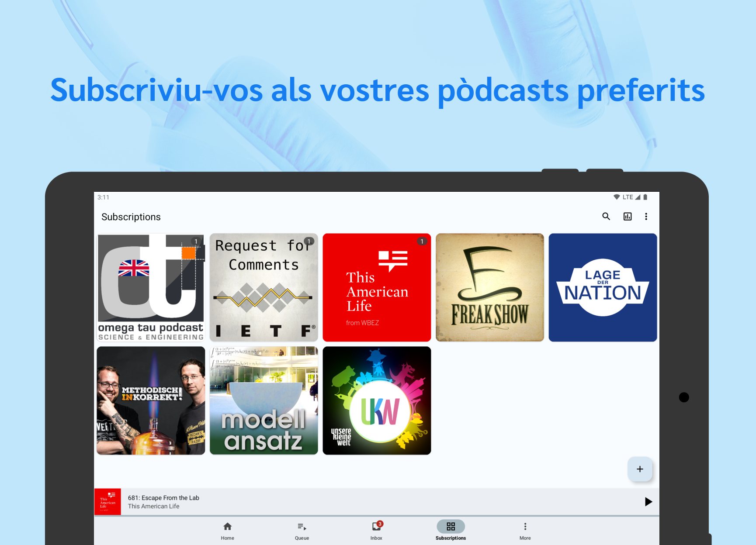Select the Freak Show podcast cover
The height and width of the screenshot is (545, 756).
tap(489, 287)
